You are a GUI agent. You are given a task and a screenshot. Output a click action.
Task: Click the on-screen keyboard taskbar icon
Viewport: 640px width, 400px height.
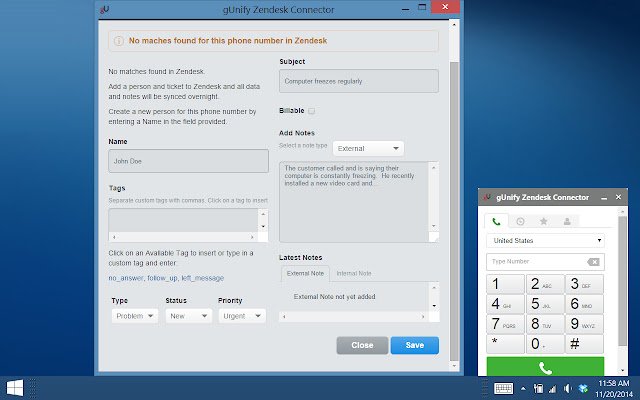pos(503,388)
